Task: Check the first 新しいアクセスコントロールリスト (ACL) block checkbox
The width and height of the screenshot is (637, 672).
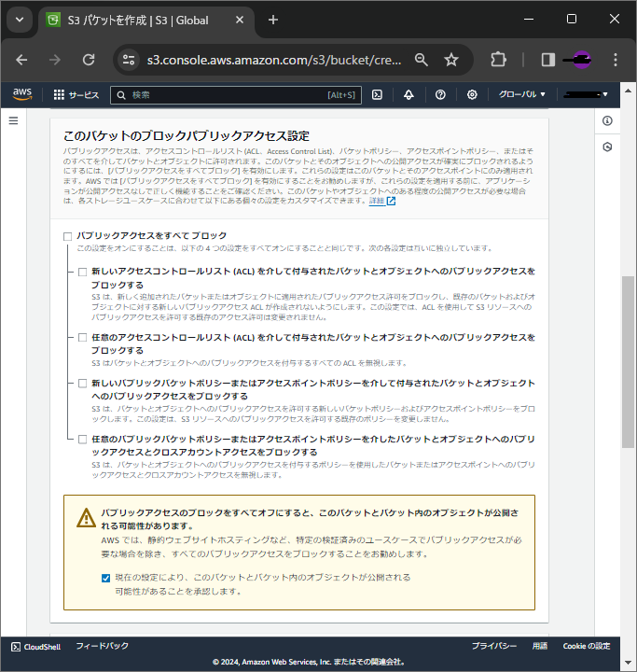Action: click(83, 273)
